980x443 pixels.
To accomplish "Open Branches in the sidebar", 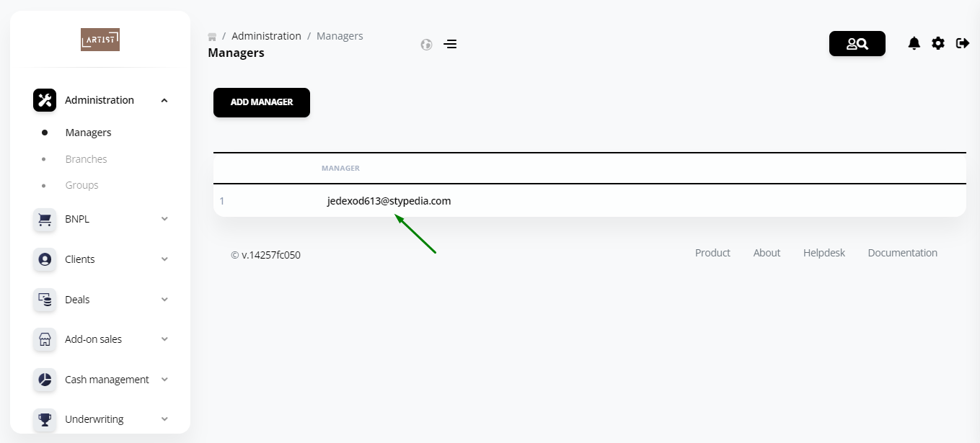I will 86,159.
